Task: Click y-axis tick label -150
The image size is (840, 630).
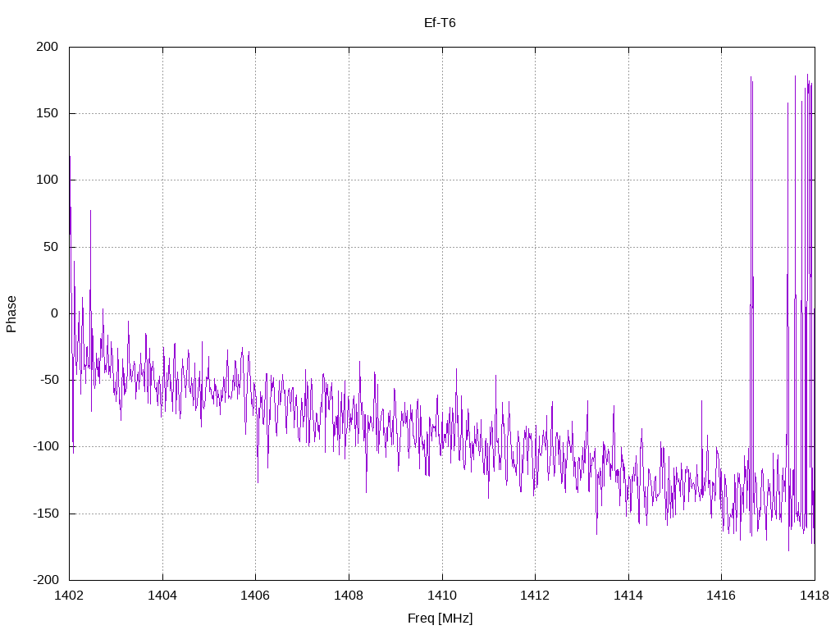Action: (x=46, y=514)
